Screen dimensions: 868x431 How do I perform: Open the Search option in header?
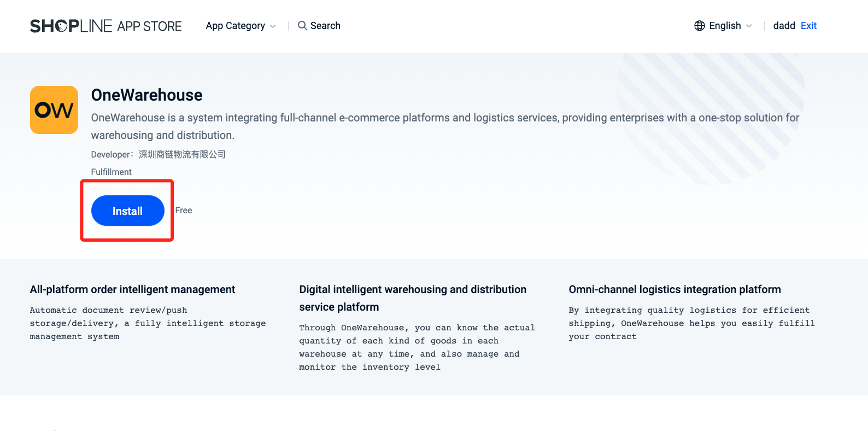point(319,26)
